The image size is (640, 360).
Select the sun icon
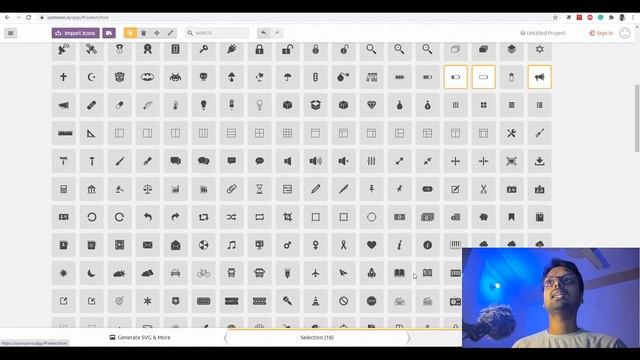pyautogui.click(x=64, y=273)
